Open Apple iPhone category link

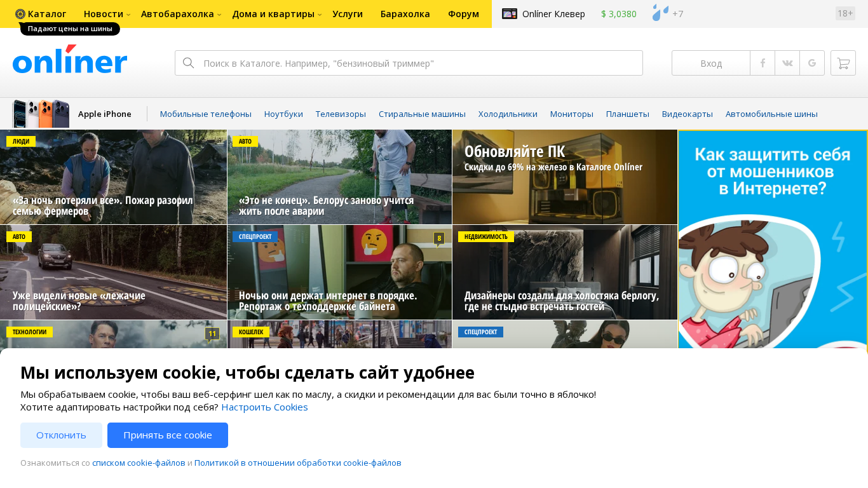click(x=105, y=114)
